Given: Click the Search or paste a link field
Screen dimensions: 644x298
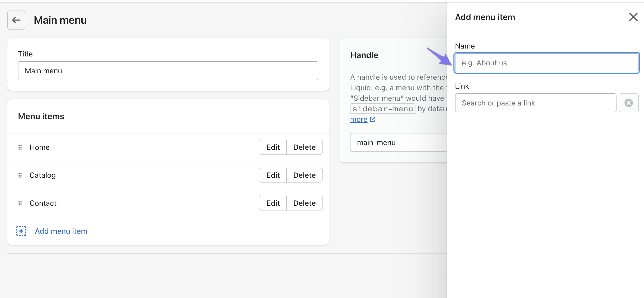Looking at the screenshot, I should point(535,103).
